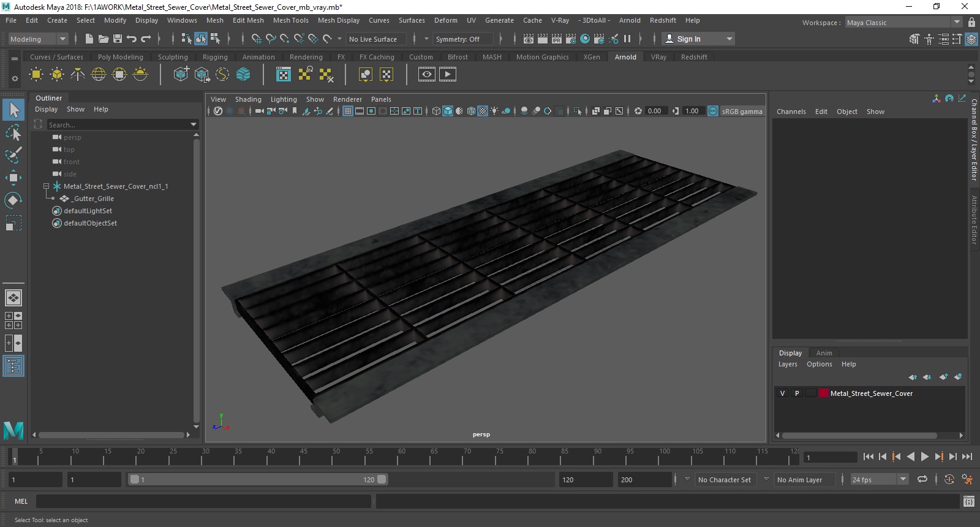Image resolution: width=980 pixels, height=527 pixels.
Task: Toggle Snap to points
Action: click(285, 39)
